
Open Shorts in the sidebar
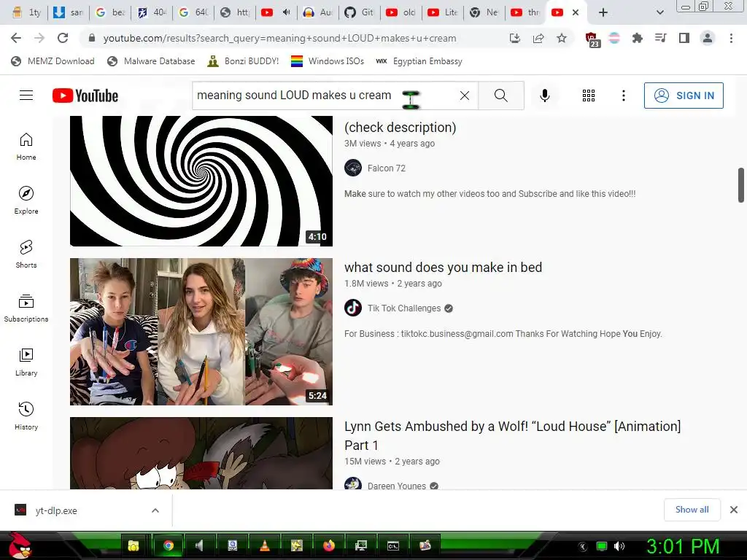click(26, 254)
